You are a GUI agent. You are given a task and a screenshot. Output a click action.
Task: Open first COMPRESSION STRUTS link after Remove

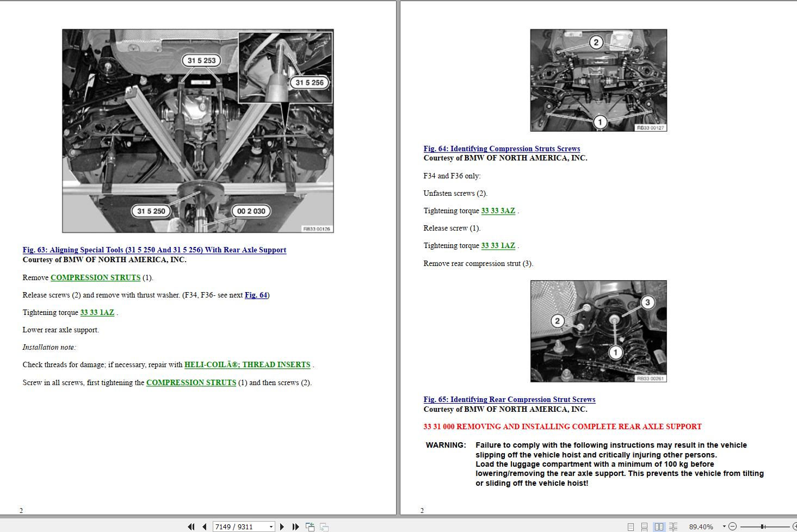tap(95, 277)
